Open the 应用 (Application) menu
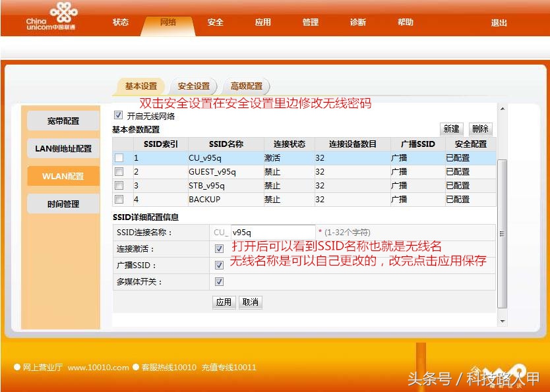Viewport: 550px width, 392px height. [262, 22]
